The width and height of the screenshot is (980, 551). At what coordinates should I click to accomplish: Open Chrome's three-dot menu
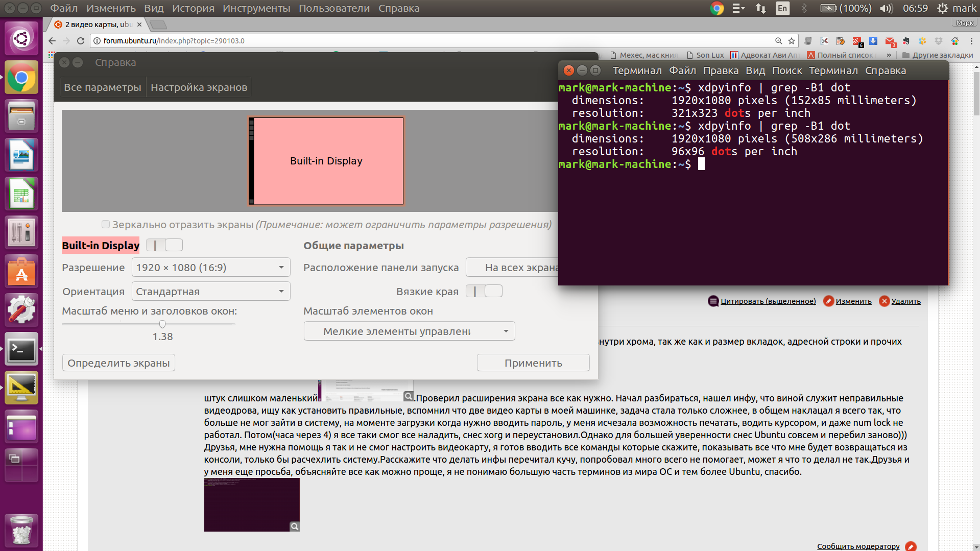pos(971,41)
